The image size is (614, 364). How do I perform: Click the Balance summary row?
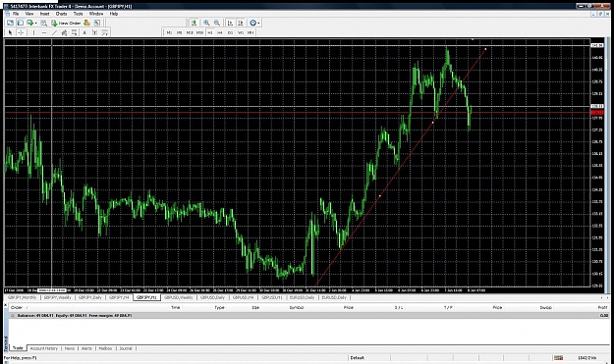[307, 315]
